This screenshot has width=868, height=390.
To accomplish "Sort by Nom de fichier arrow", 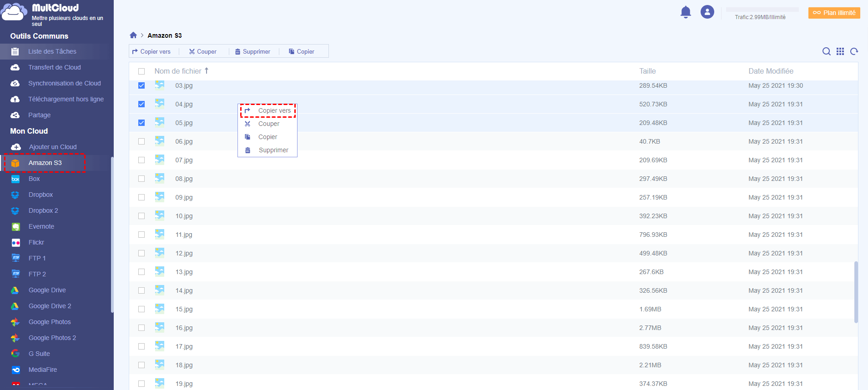I will click(207, 70).
